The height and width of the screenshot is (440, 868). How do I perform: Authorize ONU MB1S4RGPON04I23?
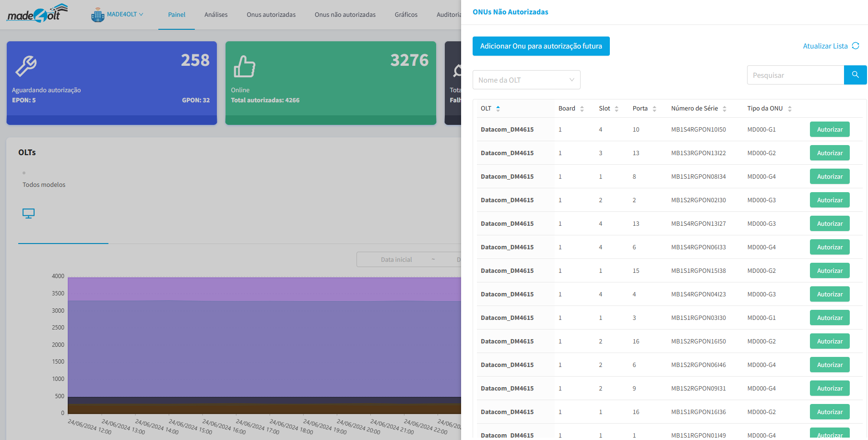(830, 294)
